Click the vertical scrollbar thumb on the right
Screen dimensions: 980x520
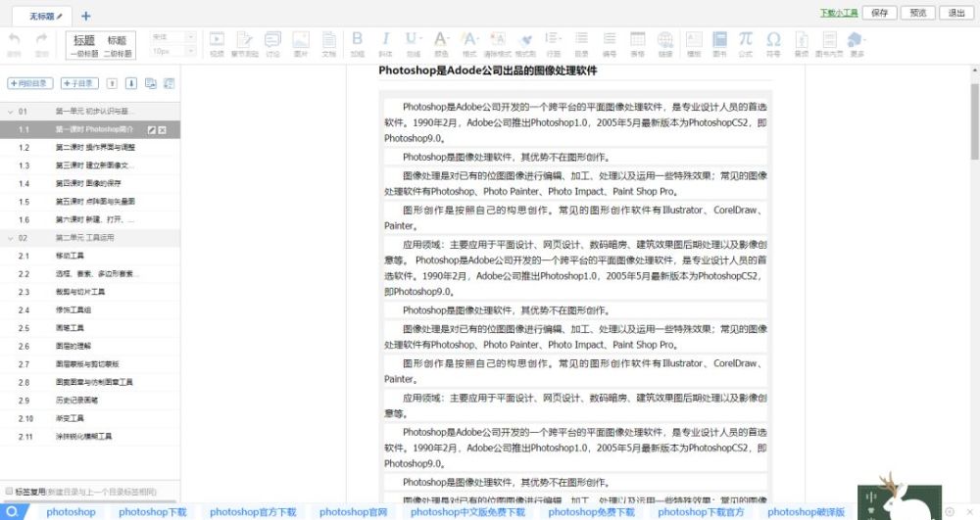tap(974, 121)
